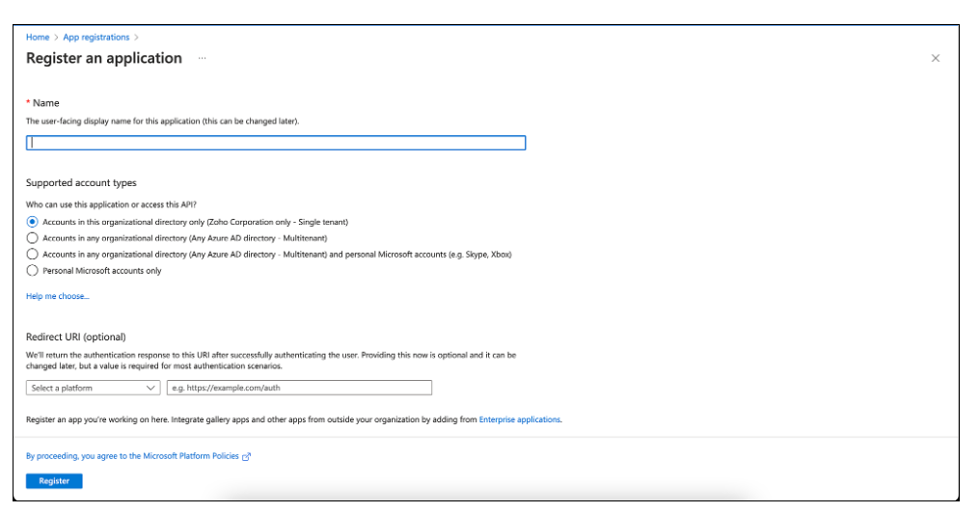Viewport: 980px width, 513px height.
Task: Open the ellipsis more options menu
Action: [x=203, y=59]
